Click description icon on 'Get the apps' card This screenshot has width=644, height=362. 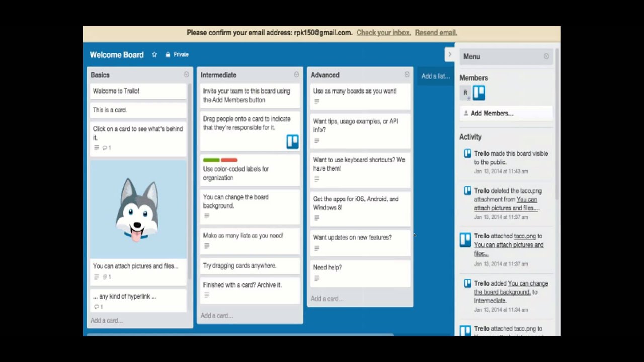(317, 218)
